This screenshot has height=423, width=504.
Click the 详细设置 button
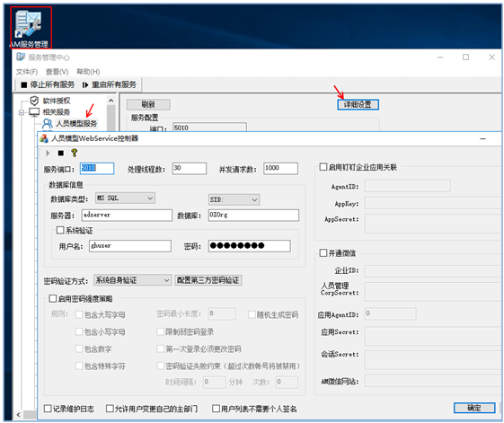pos(358,104)
